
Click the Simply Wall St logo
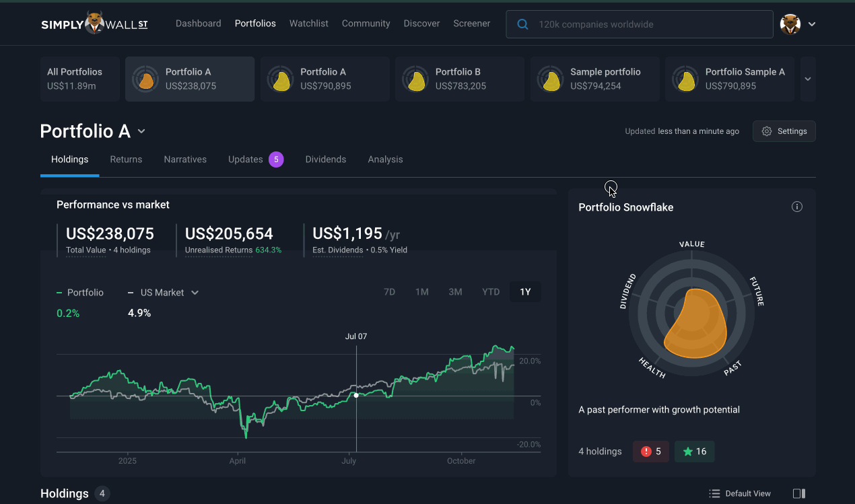coord(94,24)
